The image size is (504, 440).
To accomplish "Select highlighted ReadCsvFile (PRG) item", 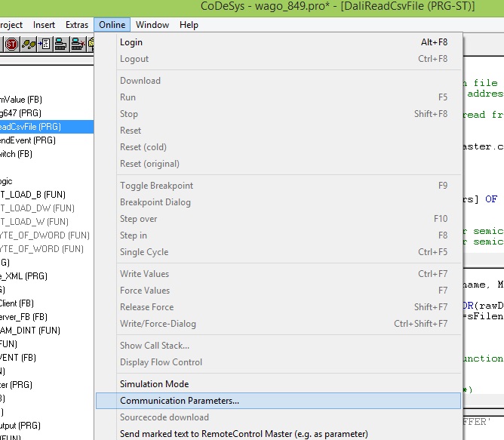I will click(x=47, y=127).
